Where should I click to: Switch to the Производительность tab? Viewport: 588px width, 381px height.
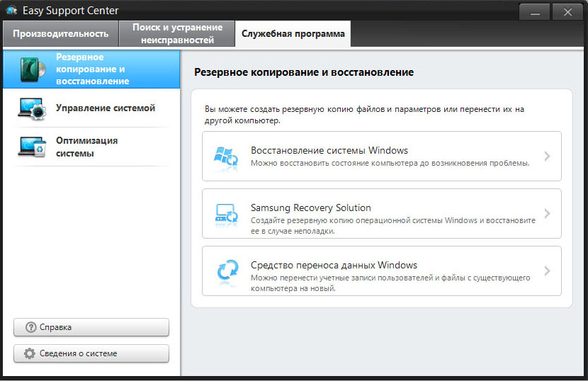tap(61, 34)
